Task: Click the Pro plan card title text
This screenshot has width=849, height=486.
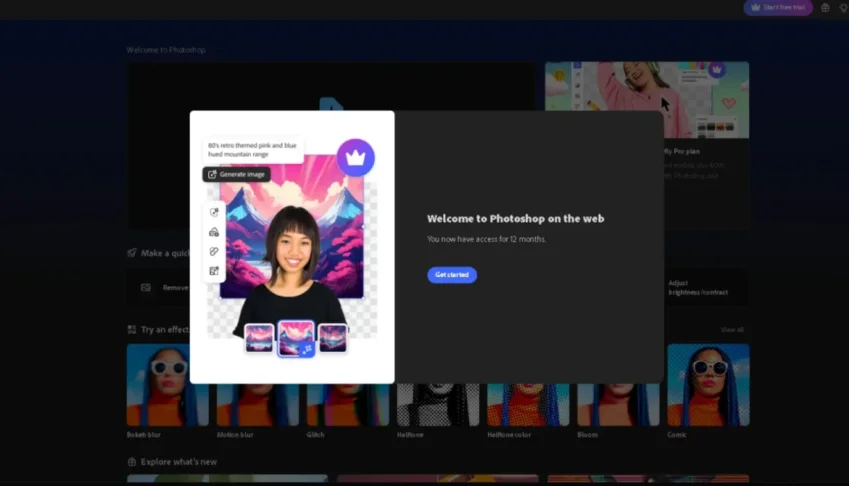Action: (682, 152)
